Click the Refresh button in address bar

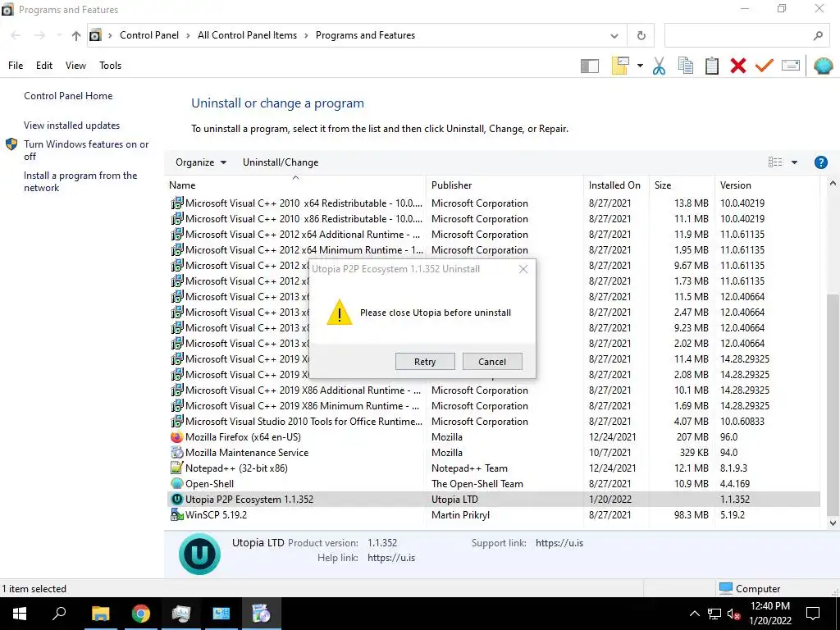(641, 35)
